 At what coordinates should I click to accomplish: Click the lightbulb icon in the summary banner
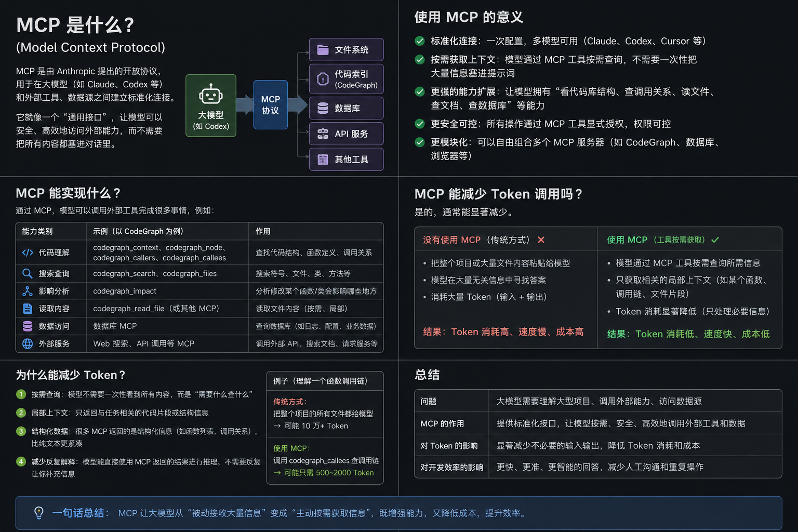(x=39, y=513)
